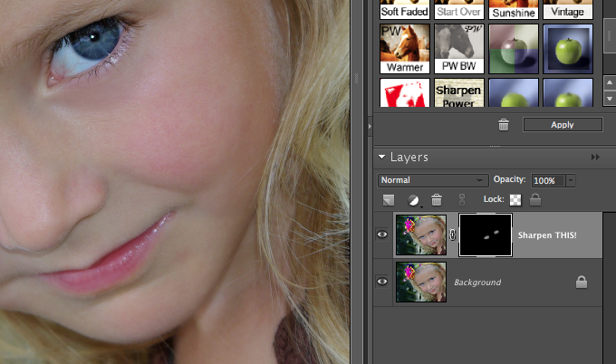Select the red and white threshold effect

point(405,92)
